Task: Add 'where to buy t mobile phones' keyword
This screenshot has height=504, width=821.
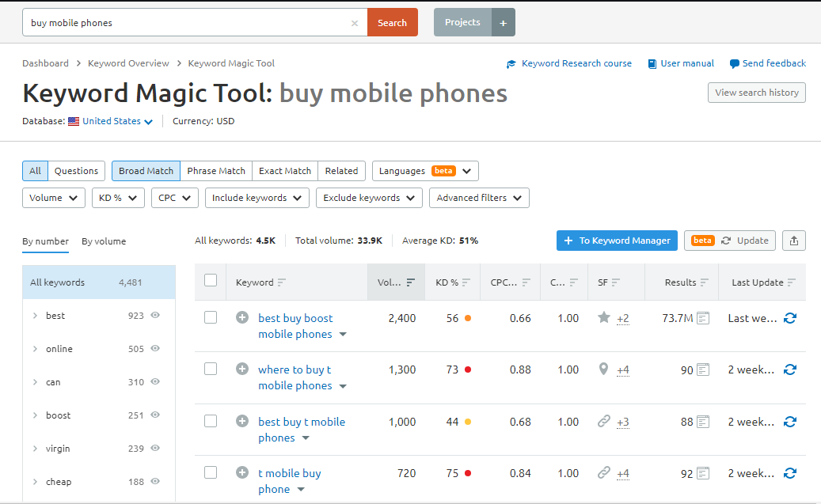Action: (x=242, y=369)
